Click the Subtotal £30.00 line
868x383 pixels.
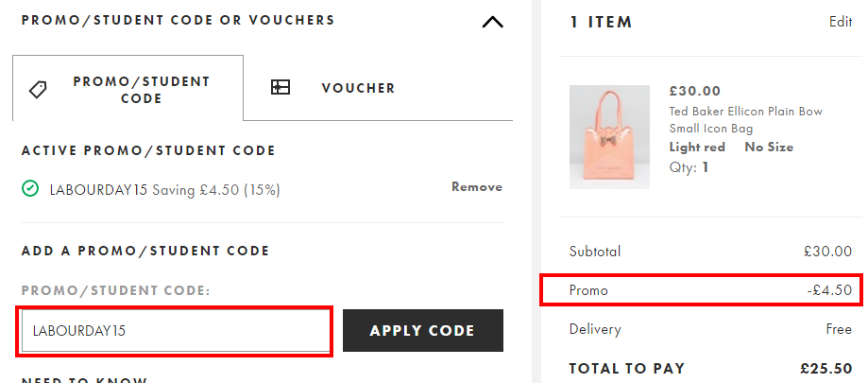(x=711, y=252)
